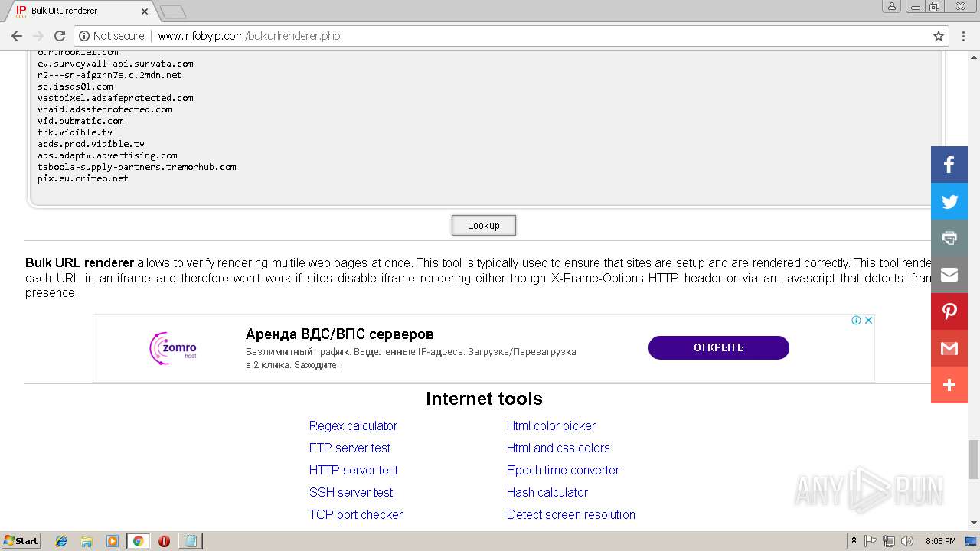Open TCP port checker link
Viewport: 980px width, 551px height.
point(356,514)
